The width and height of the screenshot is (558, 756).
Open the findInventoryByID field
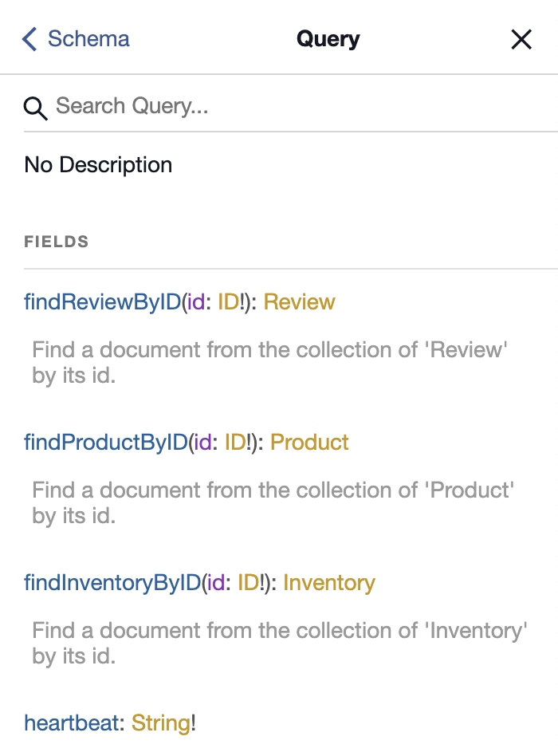(x=112, y=583)
